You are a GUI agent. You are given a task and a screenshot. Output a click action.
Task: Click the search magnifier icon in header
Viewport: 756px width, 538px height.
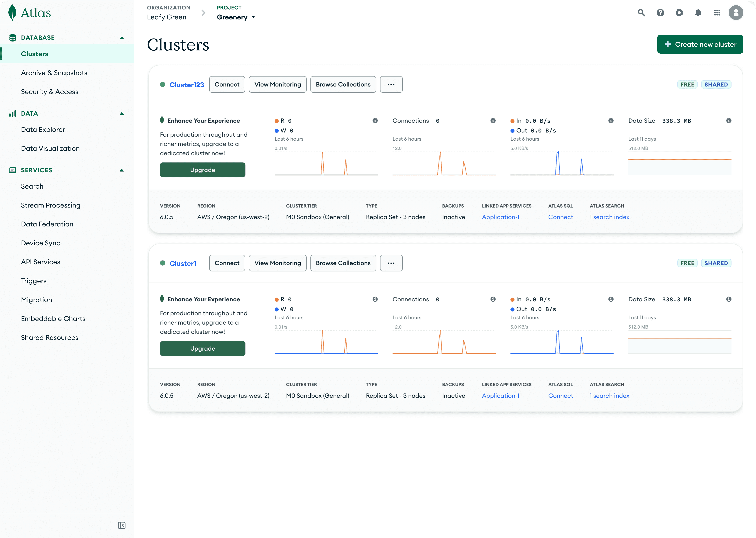(641, 13)
